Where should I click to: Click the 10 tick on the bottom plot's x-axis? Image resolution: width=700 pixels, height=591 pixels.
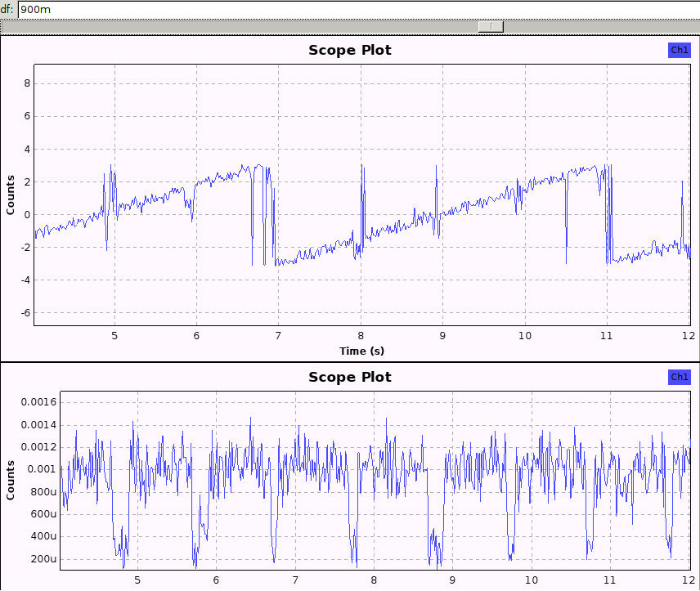tap(532, 580)
